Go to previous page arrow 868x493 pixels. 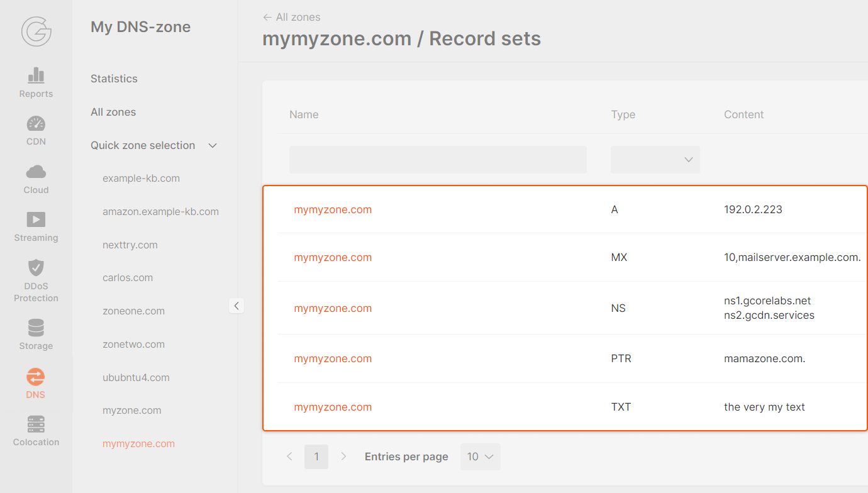point(289,457)
